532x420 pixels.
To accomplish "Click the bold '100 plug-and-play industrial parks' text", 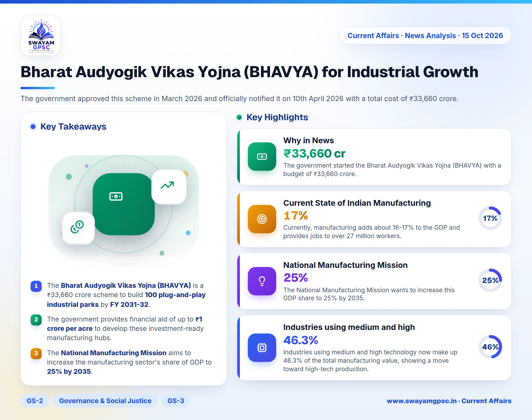I will [x=126, y=300].
